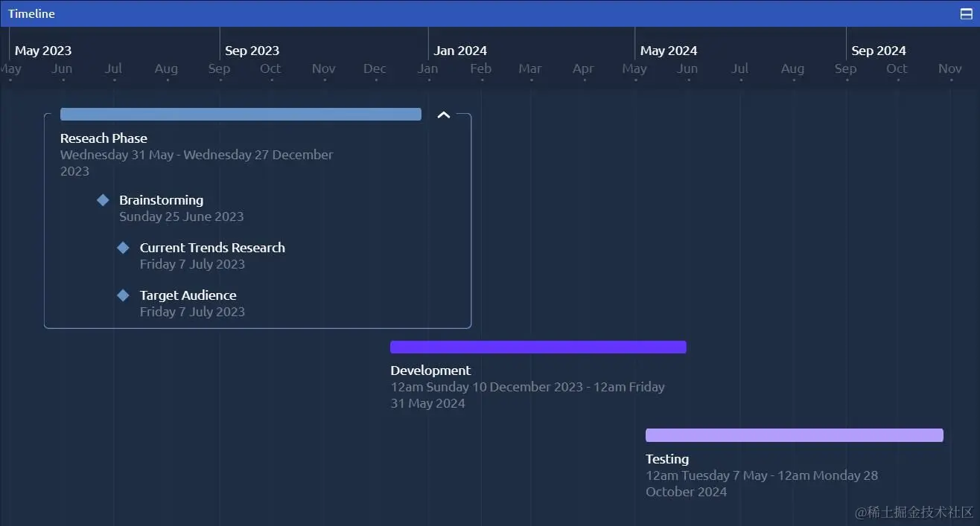Select the Target Audience diamond marker
Image resolution: width=980 pixels, height=526 pixels.
124,295
